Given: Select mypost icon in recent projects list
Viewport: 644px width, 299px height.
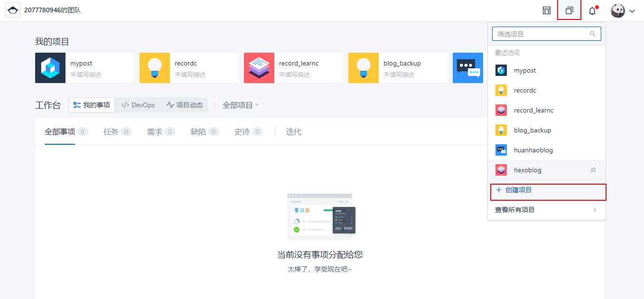Looking at the screenshot, I should [501, 70].
